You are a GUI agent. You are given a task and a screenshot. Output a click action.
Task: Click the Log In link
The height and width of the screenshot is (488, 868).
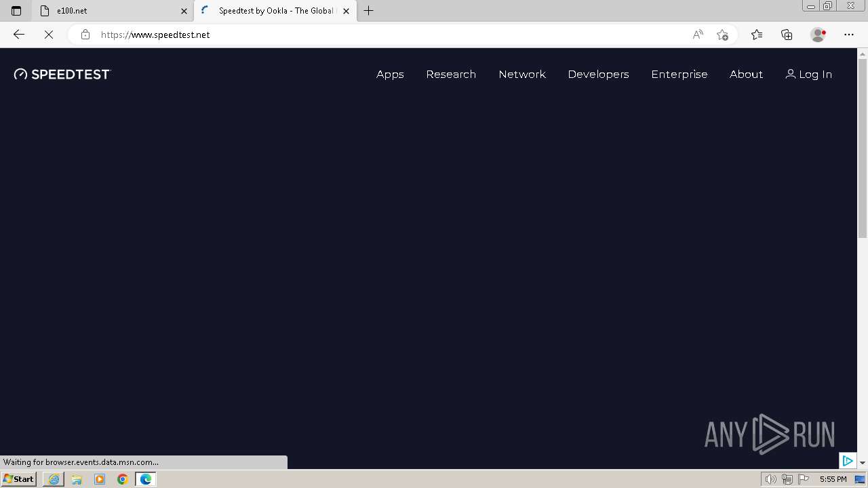click(809, 75)
